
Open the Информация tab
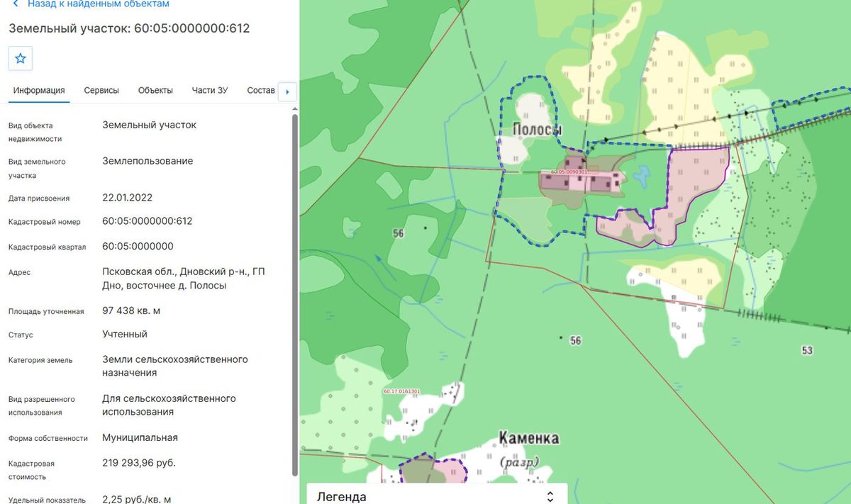(39, 90)
